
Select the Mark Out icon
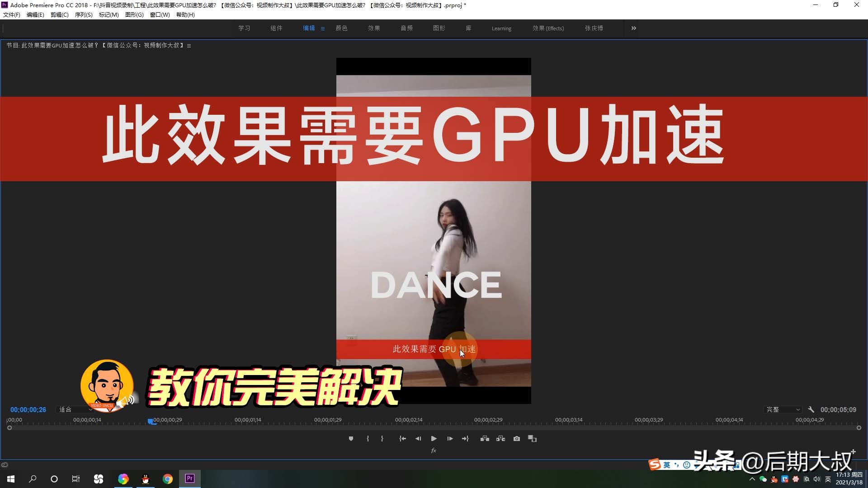tap(382, 438)
